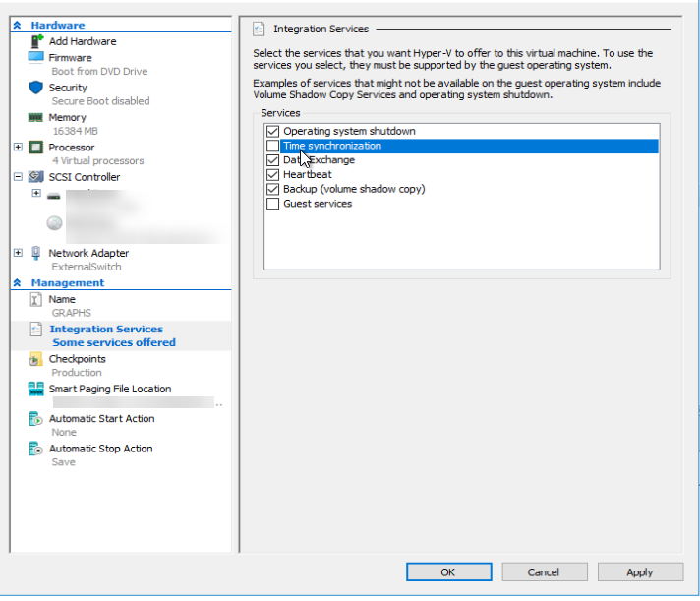700x601 pixels.
Task: Click the Network Adapter icon
Action: [36, 253]
